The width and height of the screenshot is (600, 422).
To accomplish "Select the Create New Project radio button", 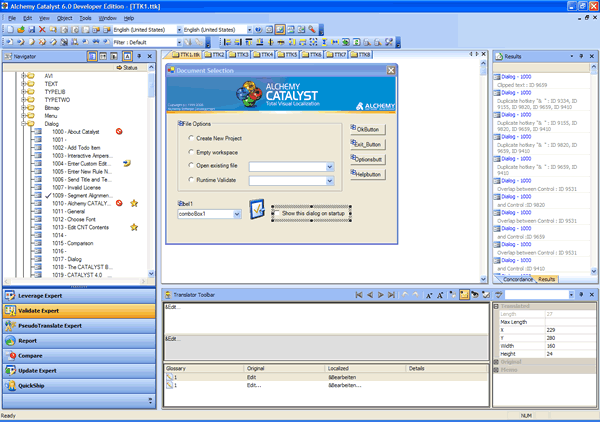I will (x=191, y=138).
